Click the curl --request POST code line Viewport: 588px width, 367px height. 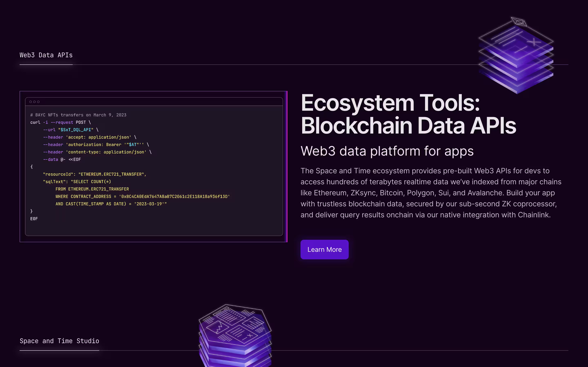60,122
